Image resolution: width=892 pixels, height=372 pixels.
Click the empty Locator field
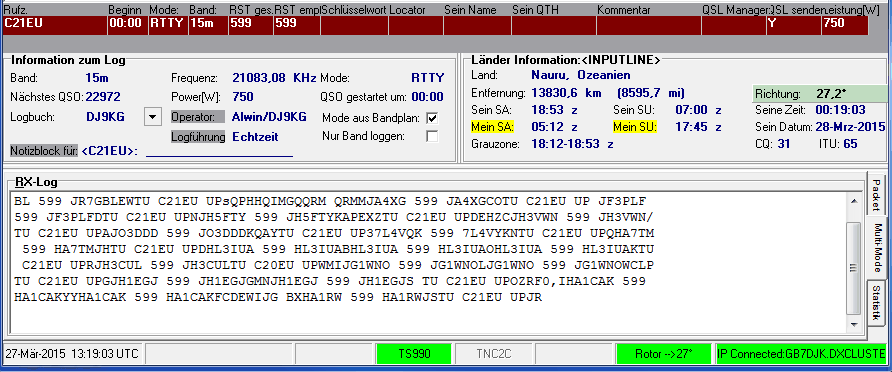416,26
